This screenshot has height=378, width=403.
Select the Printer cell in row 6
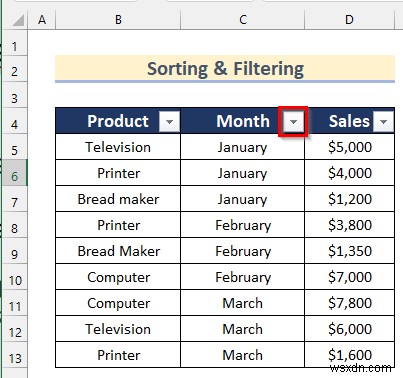pyautogui.click(x=118, y=173)
